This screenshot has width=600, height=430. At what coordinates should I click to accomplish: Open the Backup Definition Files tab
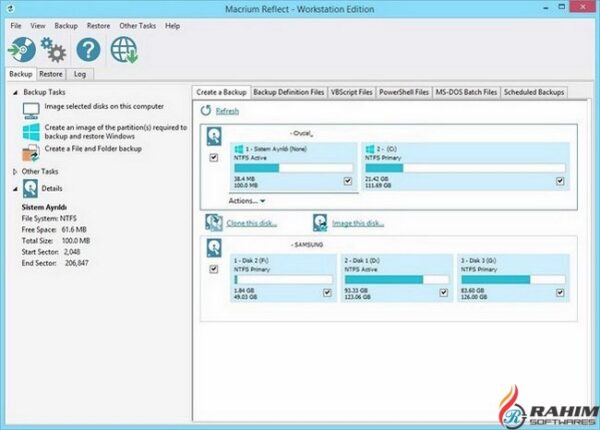pyautogui.click(x=289, y=92)
